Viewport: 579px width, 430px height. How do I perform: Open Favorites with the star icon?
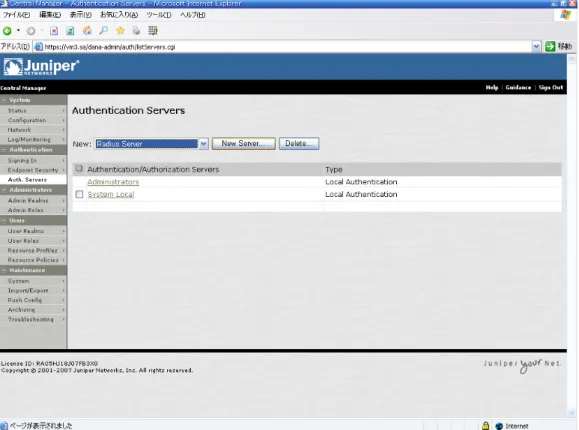click(x=120, y=30)
